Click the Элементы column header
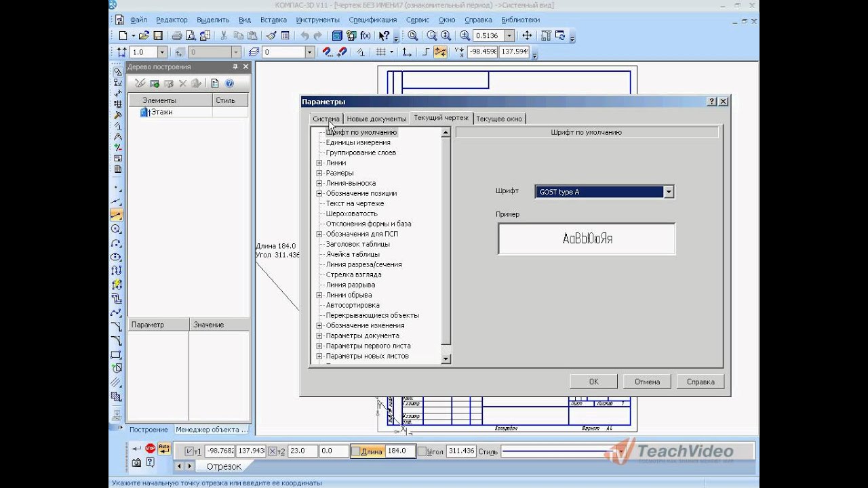The width and height of the screenshot is (868, 488). point(171,100)
